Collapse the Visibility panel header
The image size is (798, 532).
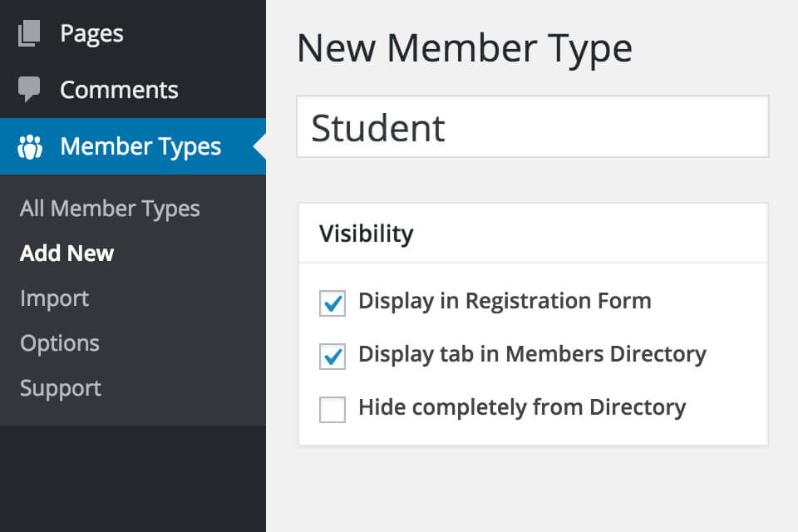pyautogui.click(x=533, y=234)
